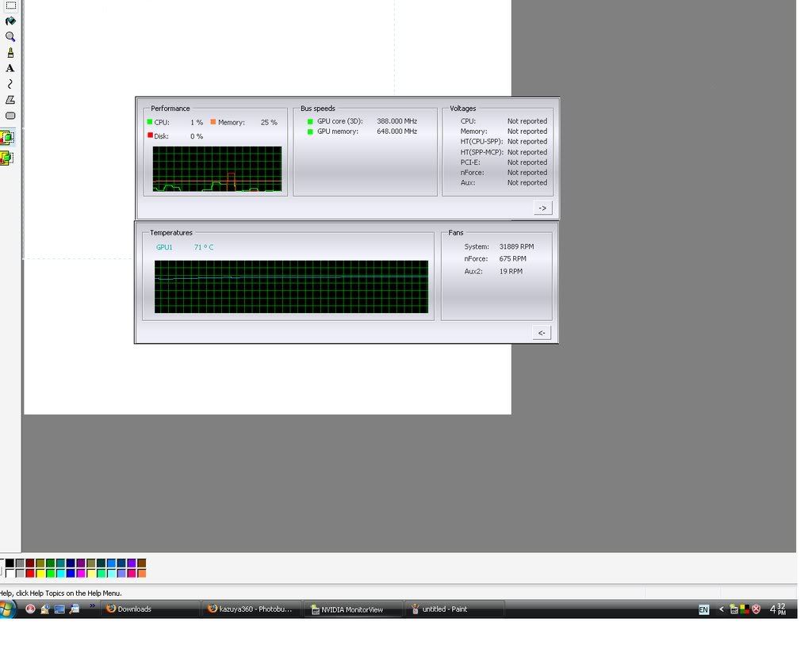Click the red shield security alert tray icon
The width and height of the screenshot is (812, 649).
coord(756,609)
